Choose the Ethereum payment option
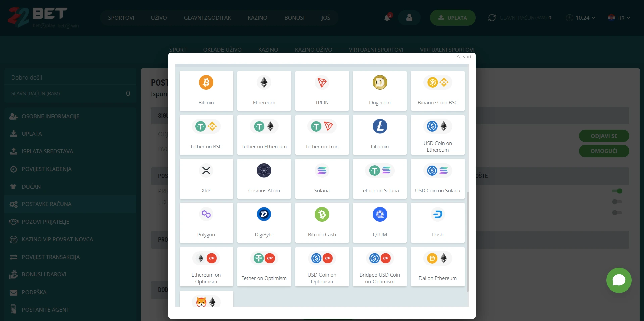The height and width of the screenshot is (321, 644). tap(264, 83)
